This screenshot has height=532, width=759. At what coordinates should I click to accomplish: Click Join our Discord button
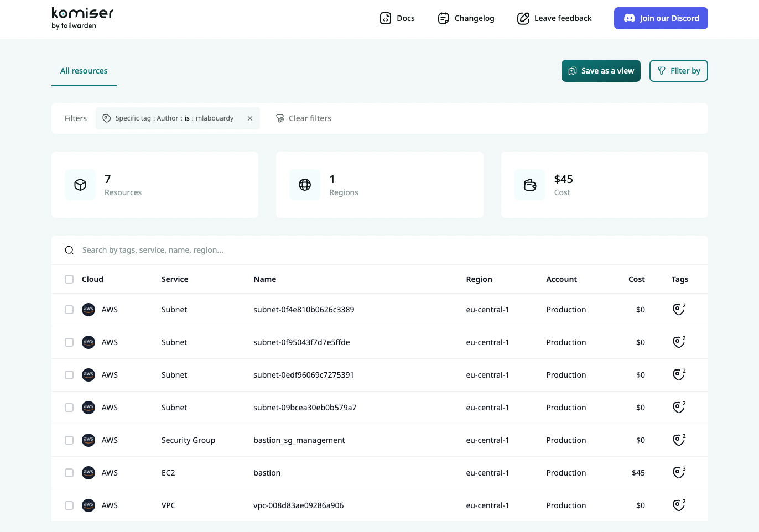661,18
